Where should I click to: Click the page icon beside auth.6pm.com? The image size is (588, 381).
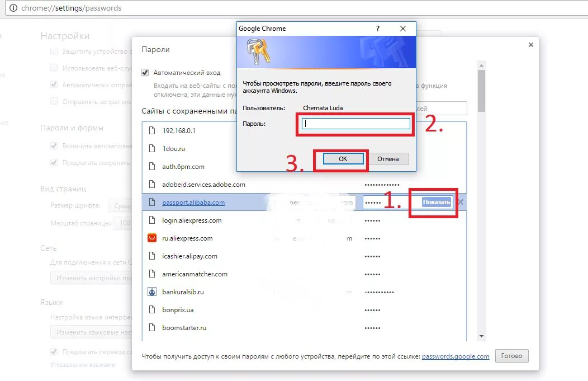pyautogui.click(x=152, y=166)
